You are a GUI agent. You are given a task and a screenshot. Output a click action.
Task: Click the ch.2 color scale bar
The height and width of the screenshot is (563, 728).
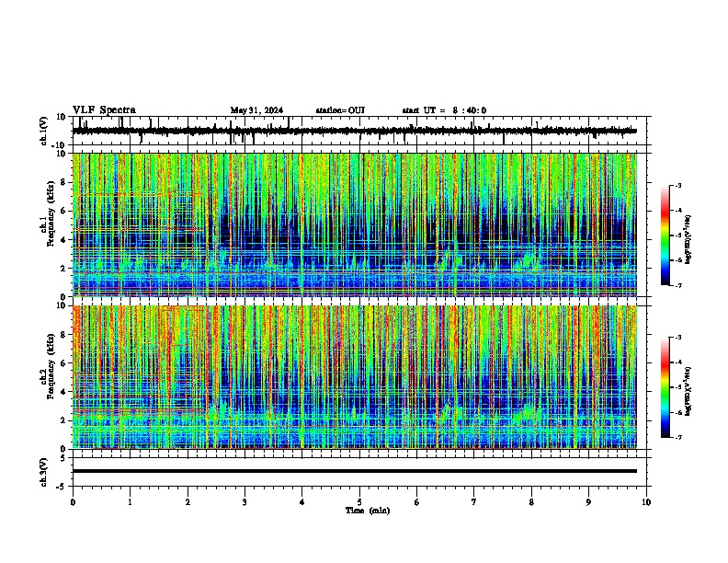pos(665,387)
